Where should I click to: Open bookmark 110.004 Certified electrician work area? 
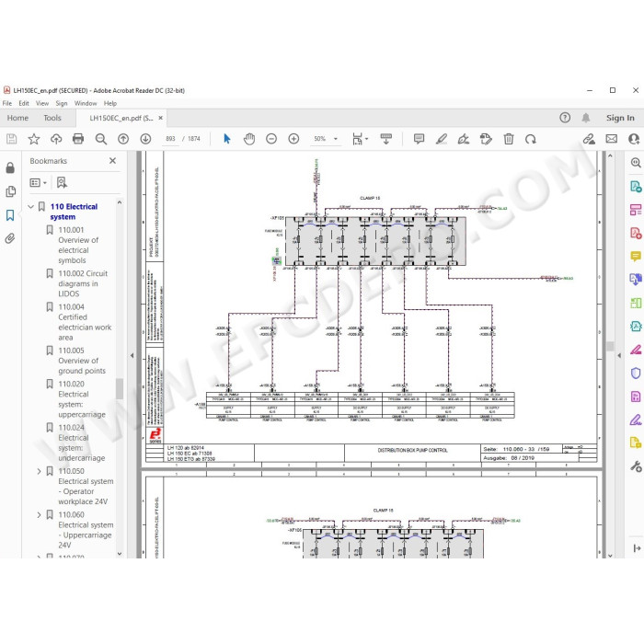click(x=85, y=322)
